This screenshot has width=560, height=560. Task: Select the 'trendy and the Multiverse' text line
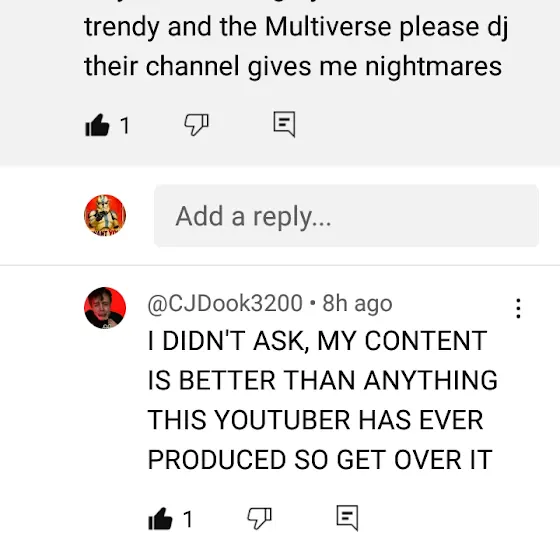(x=238, y=27)
